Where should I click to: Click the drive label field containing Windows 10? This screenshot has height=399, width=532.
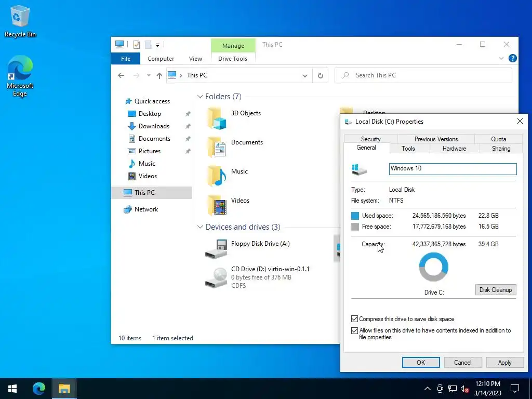[x=453, y=169]
